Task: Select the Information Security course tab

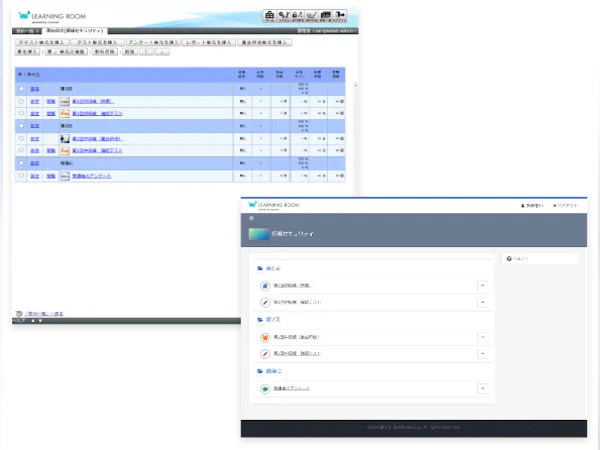Action: tap(75, 31)
